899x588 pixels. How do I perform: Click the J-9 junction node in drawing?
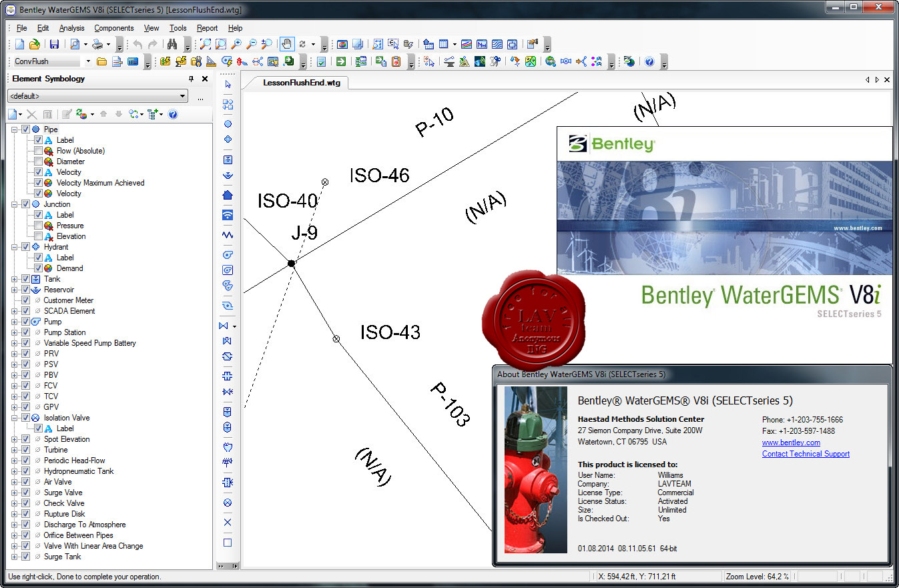point(291,264)
